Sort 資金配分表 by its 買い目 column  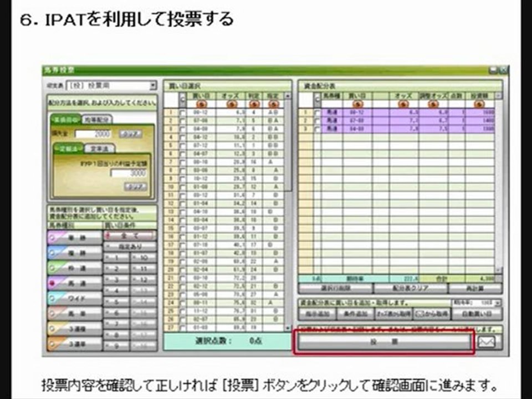pyautogui.click(x=357, y=104)
